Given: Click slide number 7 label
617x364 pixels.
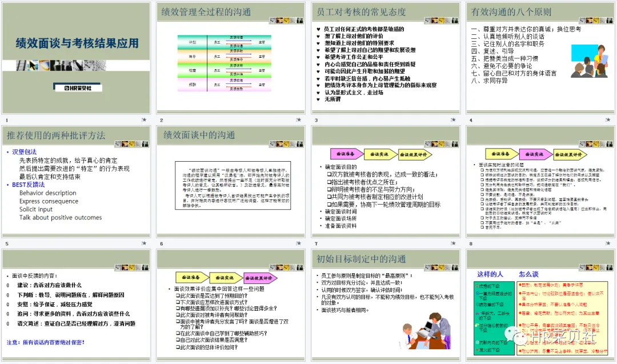Looking at the screenshot, I should tap(316, 243).
